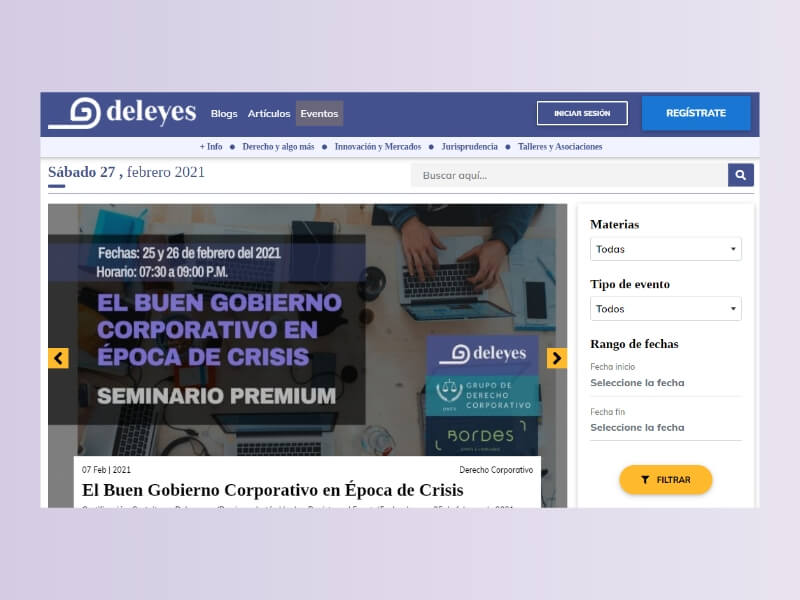The image size is (800, 600).
Task: Click the deleyes logo in header
Action: click(x=122, y=113)
